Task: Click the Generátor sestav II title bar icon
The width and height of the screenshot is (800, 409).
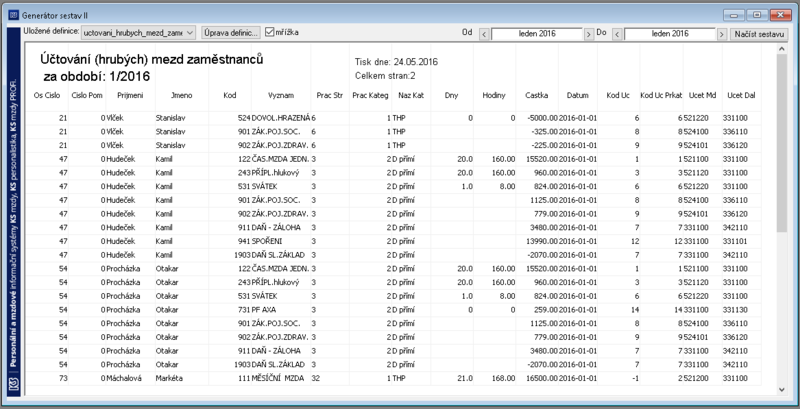Action: 14,15
